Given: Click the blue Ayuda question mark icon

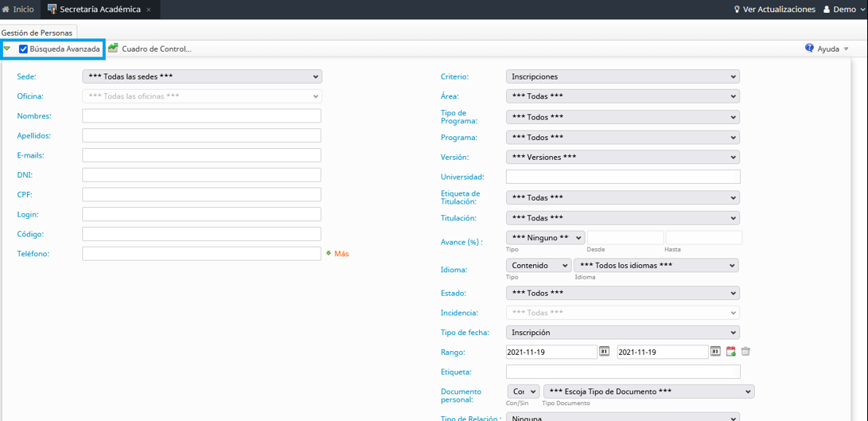Looking at the screenshot, I should (809, 49).
